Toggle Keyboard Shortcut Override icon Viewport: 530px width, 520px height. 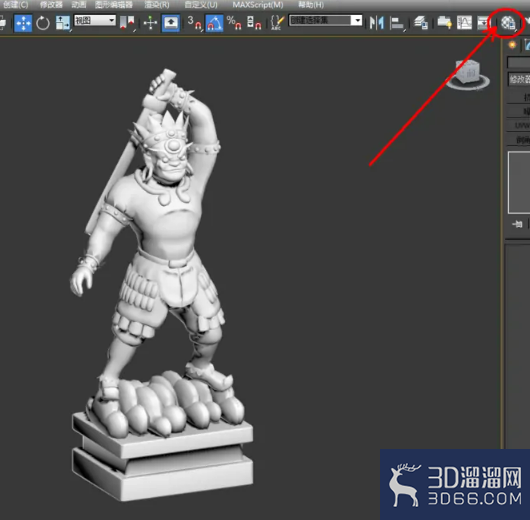171,23
